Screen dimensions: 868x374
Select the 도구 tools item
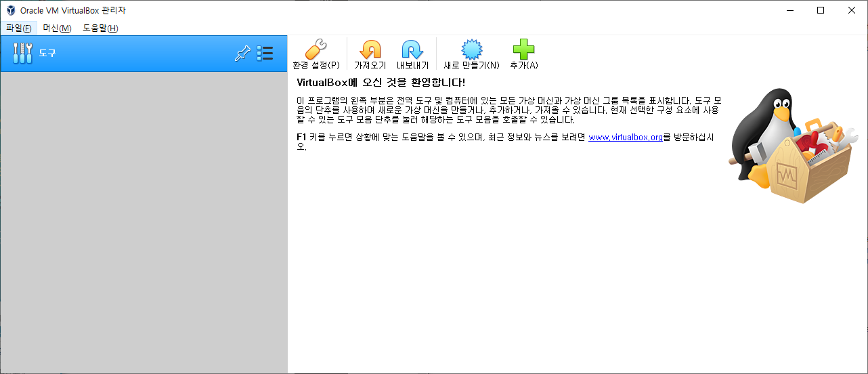144,54
